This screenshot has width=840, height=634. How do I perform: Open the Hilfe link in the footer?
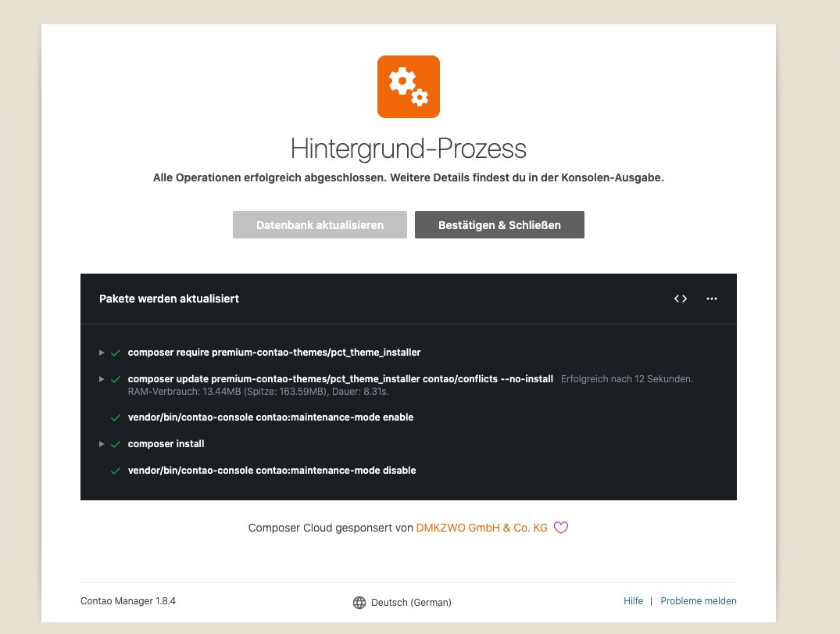click(633, 601)
